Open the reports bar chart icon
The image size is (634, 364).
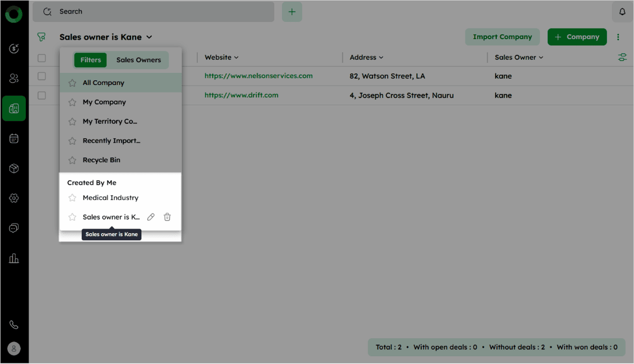coord(14,258)
